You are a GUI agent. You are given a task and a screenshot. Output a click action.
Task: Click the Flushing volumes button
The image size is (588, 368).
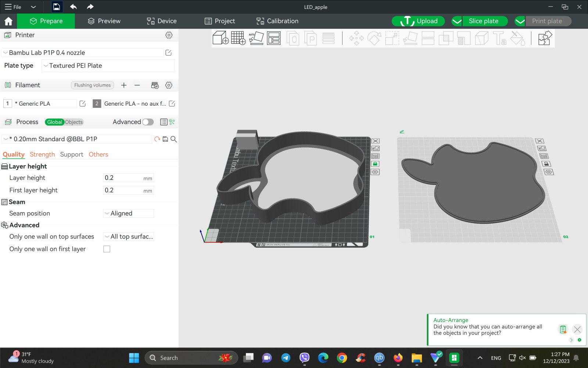[92, 85]
